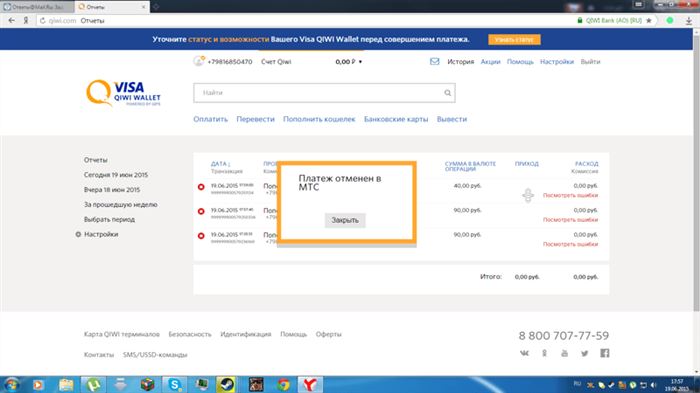This screenshot has height=393, width=700.
Task: Open the Windows Start button
Action: (x=12, y=385)
